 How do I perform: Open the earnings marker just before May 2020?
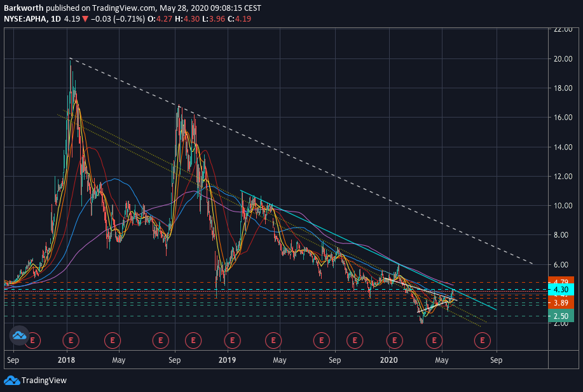coord(434,341)
